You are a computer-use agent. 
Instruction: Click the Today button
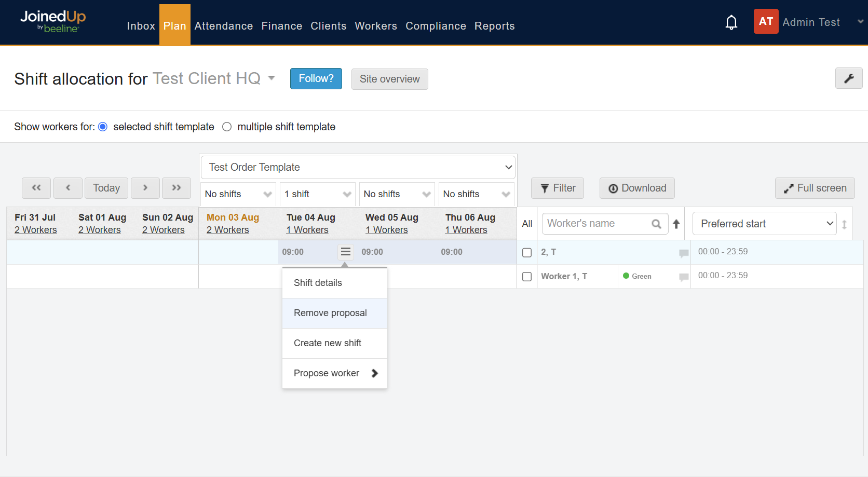(x=106, y=188)
